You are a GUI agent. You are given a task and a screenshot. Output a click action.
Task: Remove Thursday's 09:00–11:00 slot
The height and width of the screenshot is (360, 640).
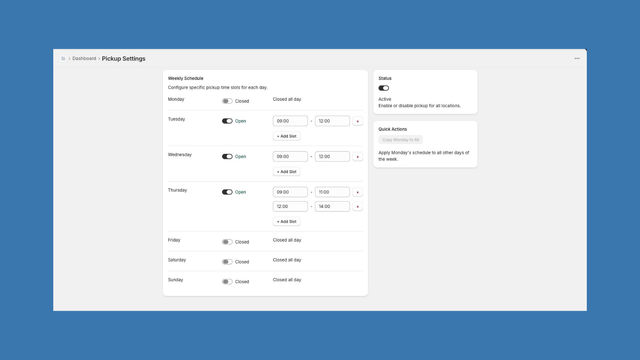[358, 192]
